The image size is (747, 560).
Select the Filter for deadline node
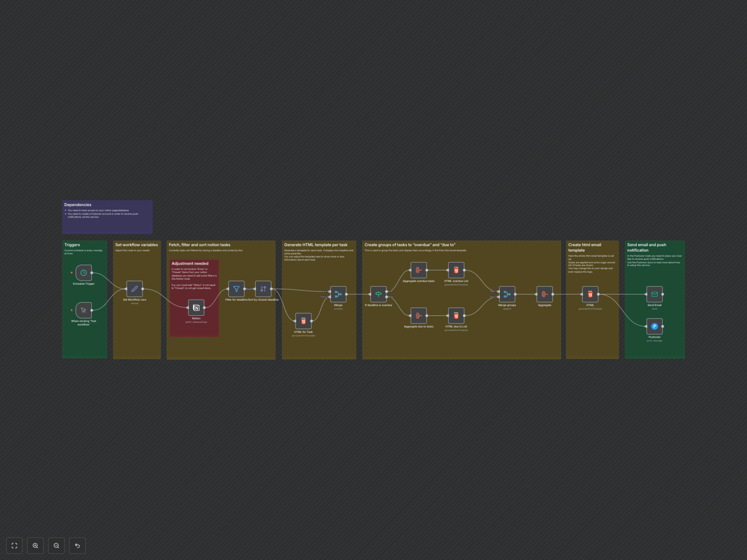pyautogui.click(x=236, y=289)
